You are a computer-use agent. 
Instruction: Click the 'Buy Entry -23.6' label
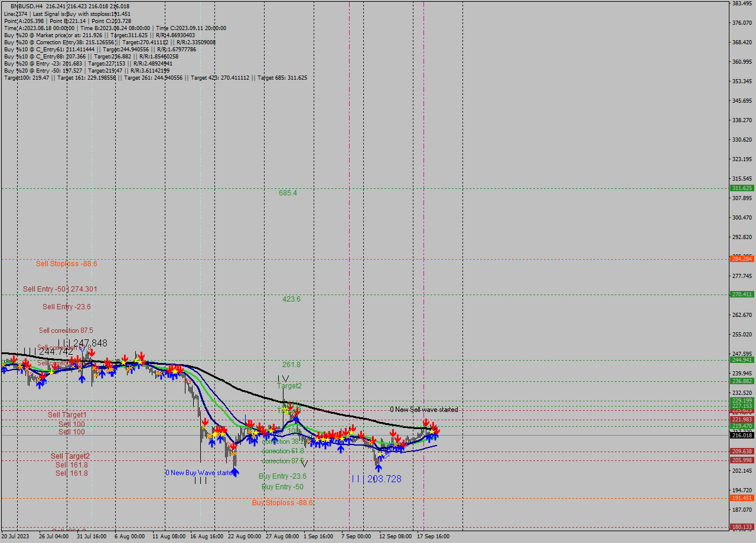pos(282,476)
